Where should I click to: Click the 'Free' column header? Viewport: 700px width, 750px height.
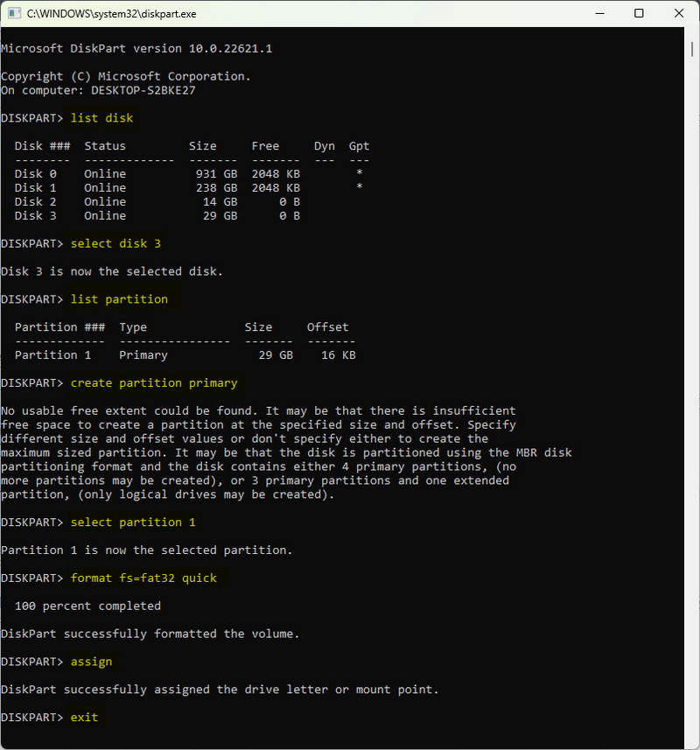click(265, 146)
